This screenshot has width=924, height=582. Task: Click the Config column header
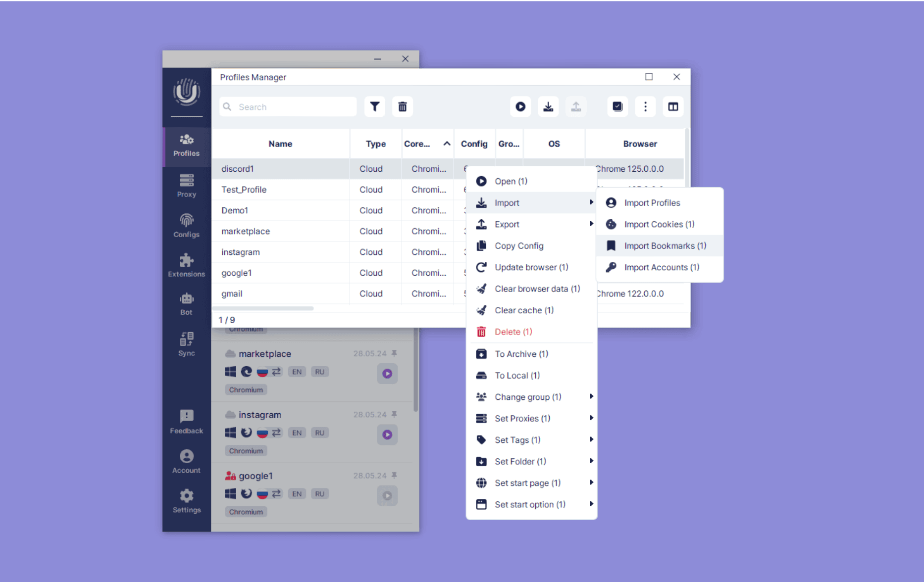(x=474, y=144)
